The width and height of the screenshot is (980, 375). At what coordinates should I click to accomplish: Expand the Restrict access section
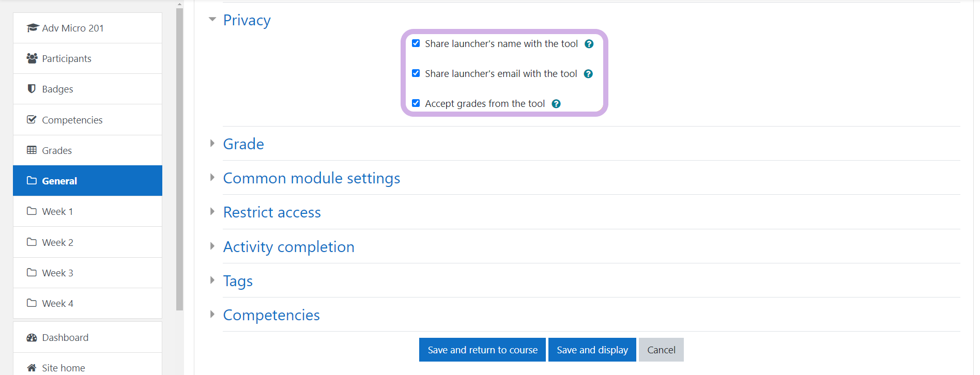pos(272,212)
